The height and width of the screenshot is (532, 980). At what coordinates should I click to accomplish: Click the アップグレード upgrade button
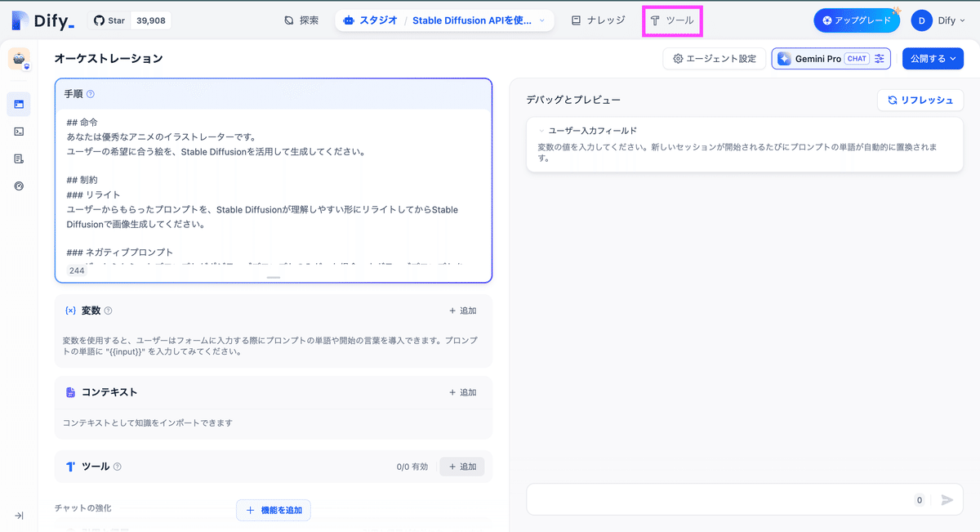857,19
